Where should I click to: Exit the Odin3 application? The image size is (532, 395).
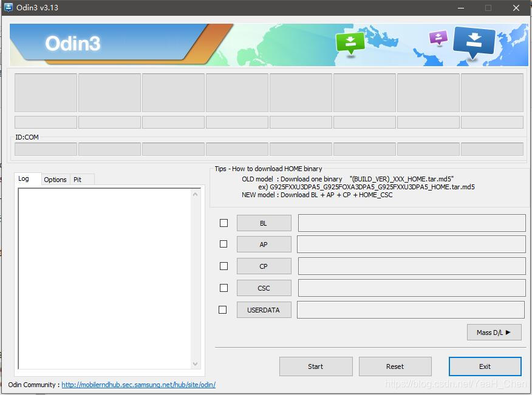tap(485, 366)
